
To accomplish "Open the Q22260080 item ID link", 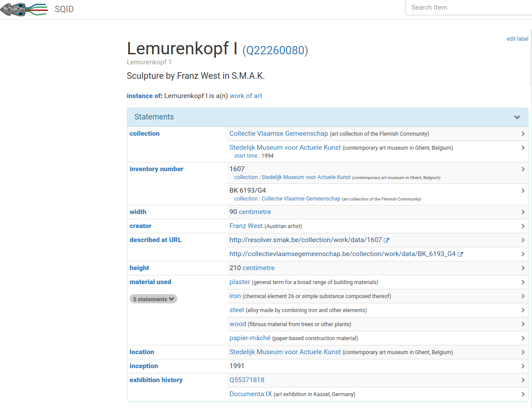I will click(275, 50).
